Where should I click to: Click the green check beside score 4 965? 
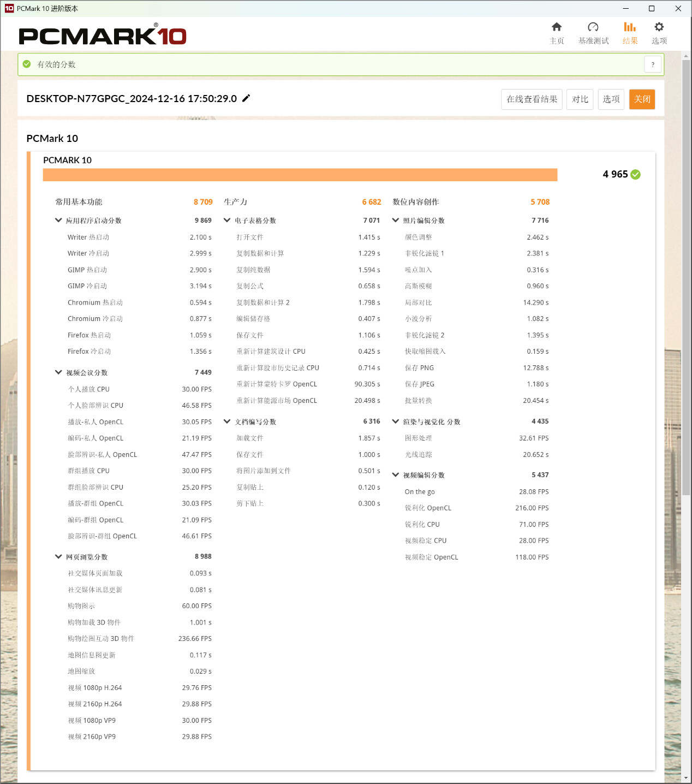pos(635,175)
